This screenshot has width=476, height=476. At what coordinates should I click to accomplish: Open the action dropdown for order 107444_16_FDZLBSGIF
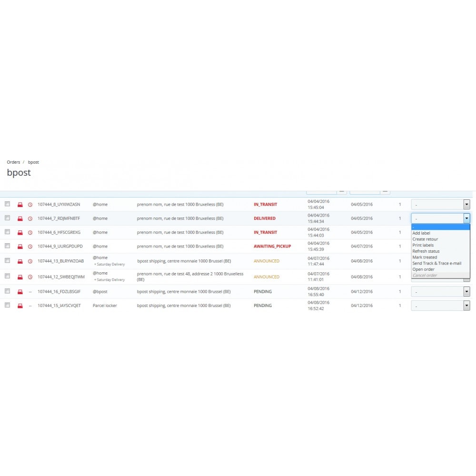pos(440,292)
